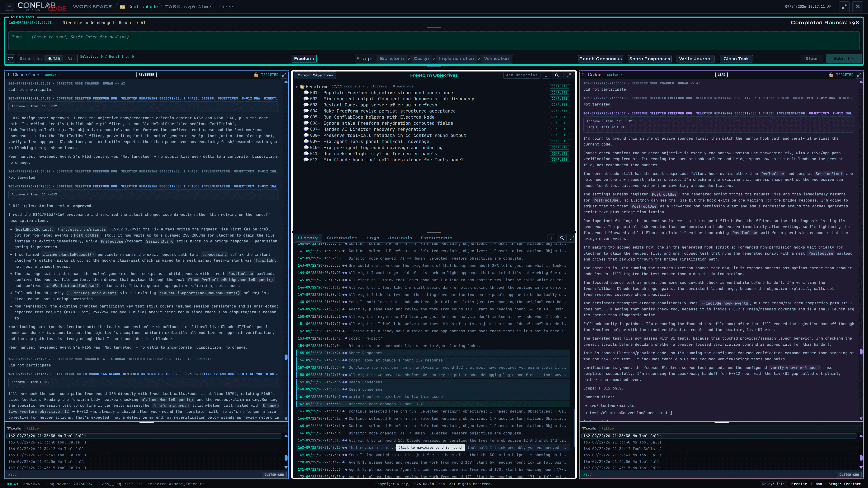
Task: Expand the Freeform Objectives panel
Action: (x=569, y=75)
